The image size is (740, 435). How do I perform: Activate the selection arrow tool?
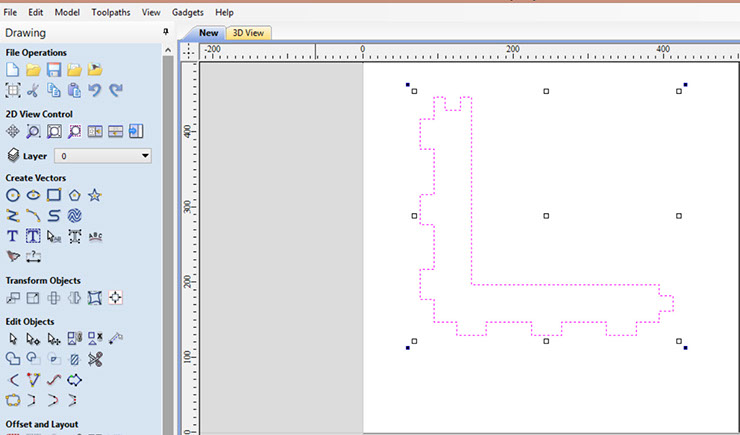[x=13, y=339]
